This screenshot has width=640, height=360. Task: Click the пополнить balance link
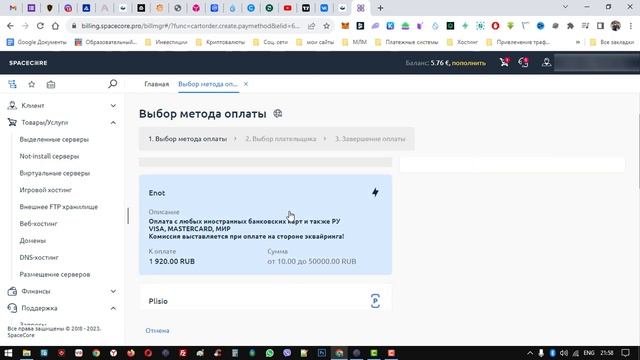pos(469,63)
